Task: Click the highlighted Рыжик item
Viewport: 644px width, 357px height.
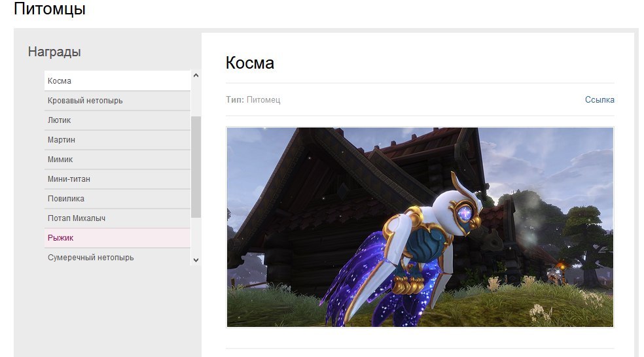Action: pos(116,238)
